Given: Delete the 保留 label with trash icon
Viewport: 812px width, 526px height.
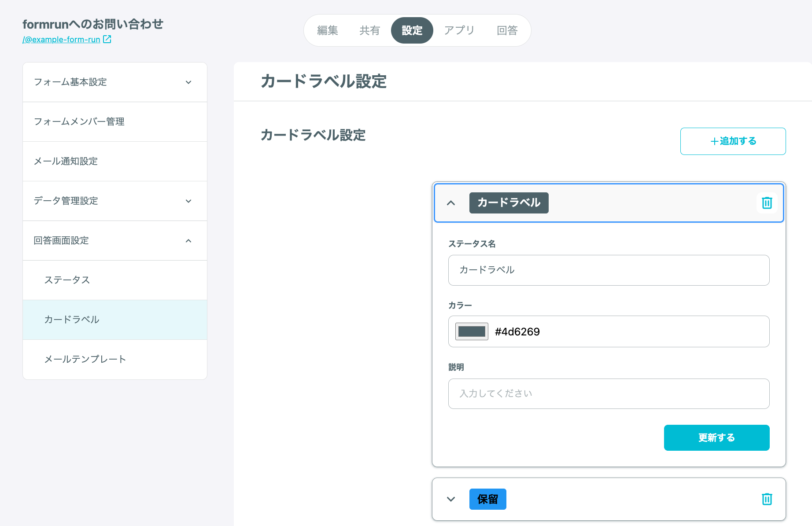Looking at the screenshot, I should pos(767,499).
